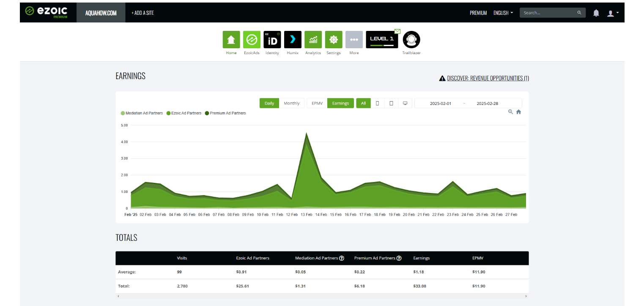
Task: Click the Total row label
Action: point(123,286)
